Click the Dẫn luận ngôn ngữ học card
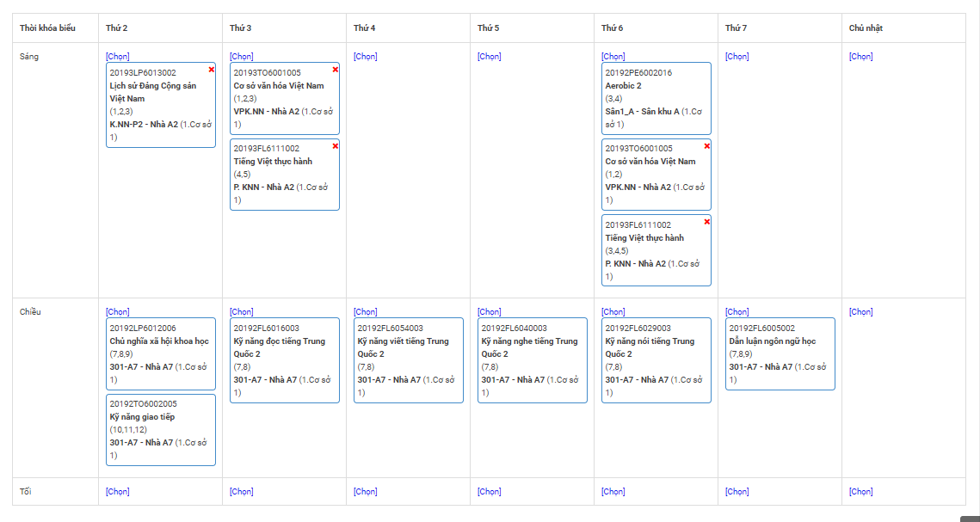Image resolution: width=980 pixels, height=522 pixels. click(780, 353)
